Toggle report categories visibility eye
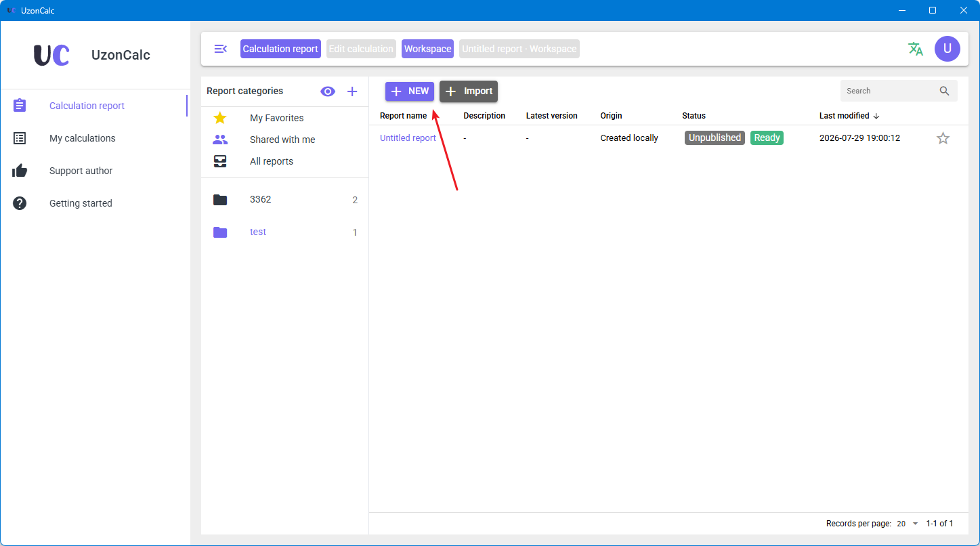 pyautogui.click(x=328, y=91)
